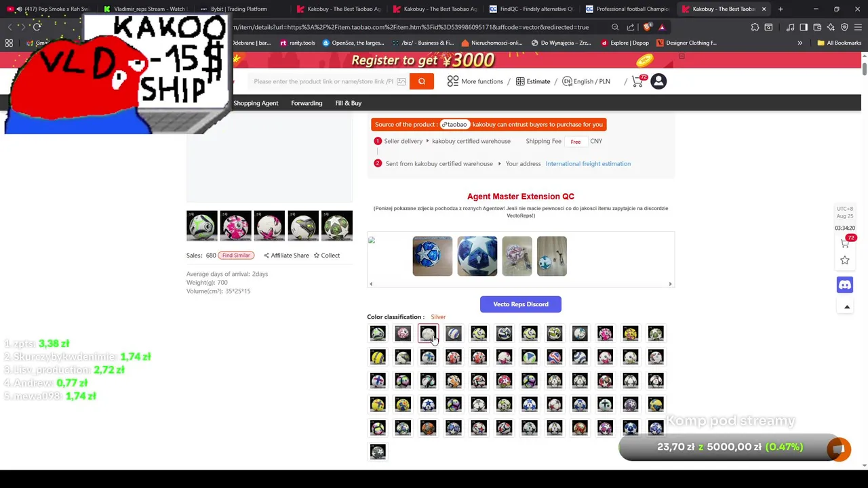
Task: Click the Estimate calculator item
Action: (533, 81)
